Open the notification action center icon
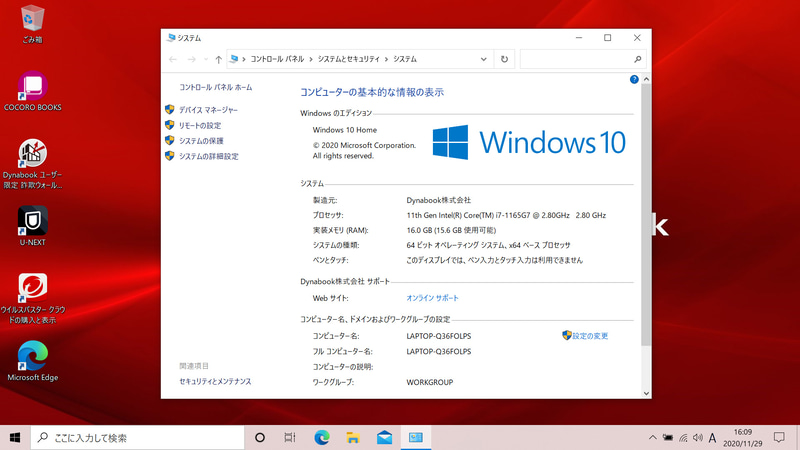Viewport: 800px width, 450px height. click(779, 438)
